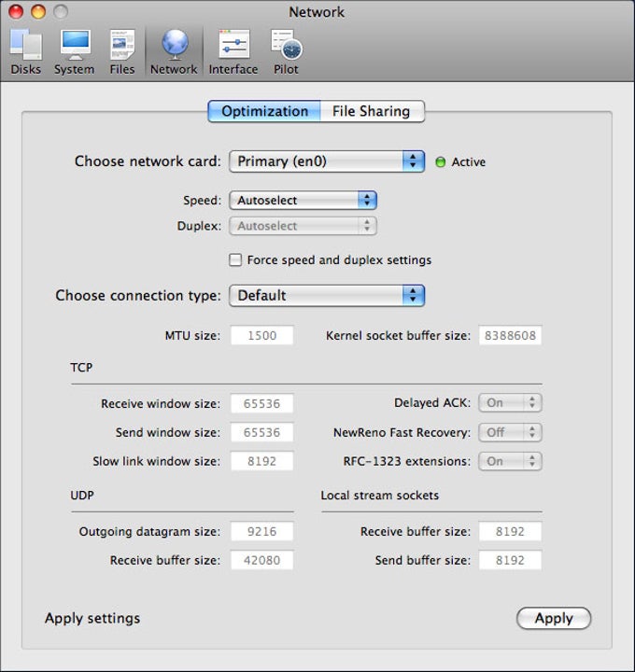Switch to the File Sharing tab

(372, 111)
